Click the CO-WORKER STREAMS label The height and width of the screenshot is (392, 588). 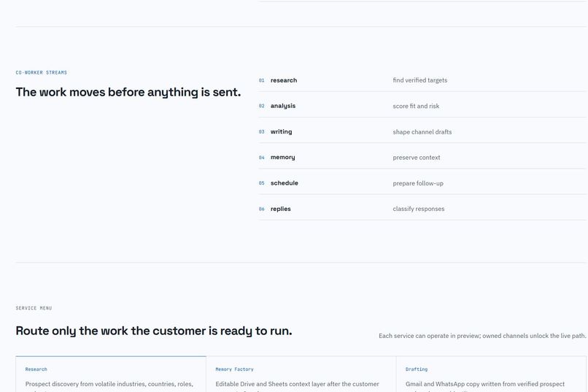click(42, 72)
